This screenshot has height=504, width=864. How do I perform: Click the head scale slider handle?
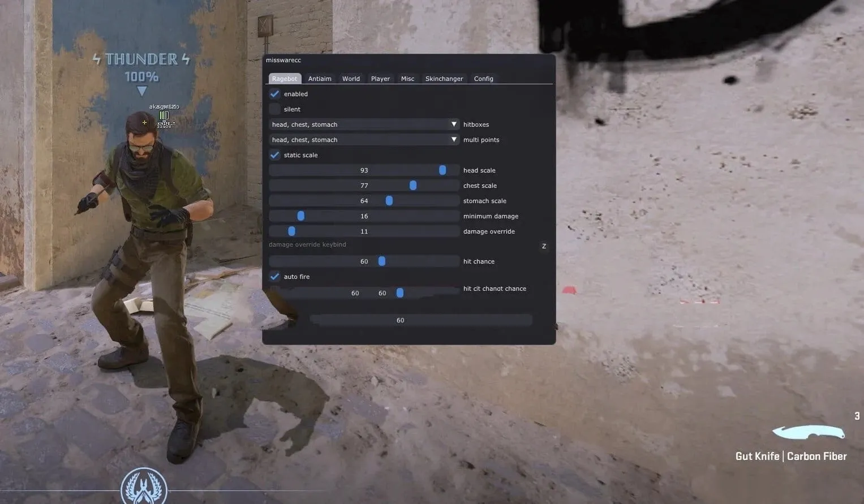(x=442, y=170)
